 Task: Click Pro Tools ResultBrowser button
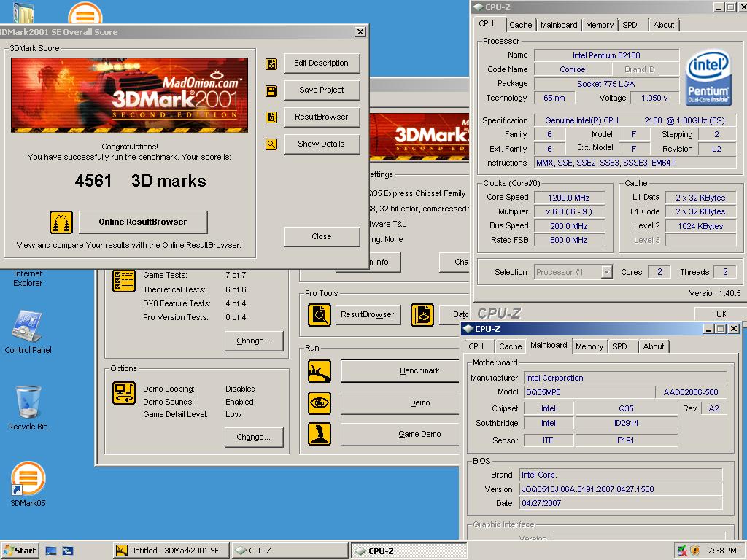click(x=368, y=315)
